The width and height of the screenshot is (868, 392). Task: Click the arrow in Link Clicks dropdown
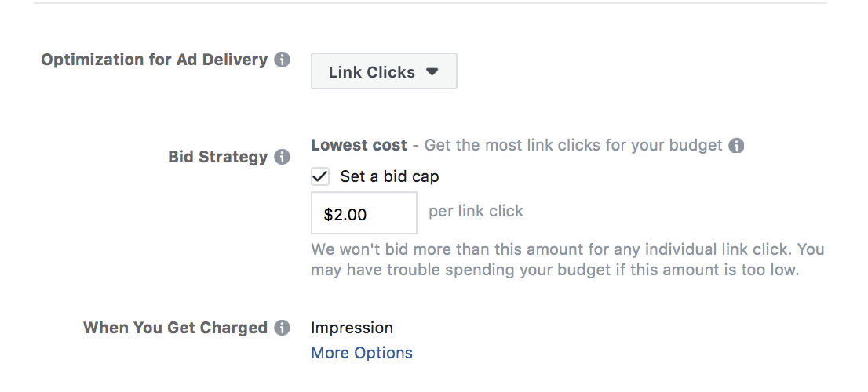point(432,72)
